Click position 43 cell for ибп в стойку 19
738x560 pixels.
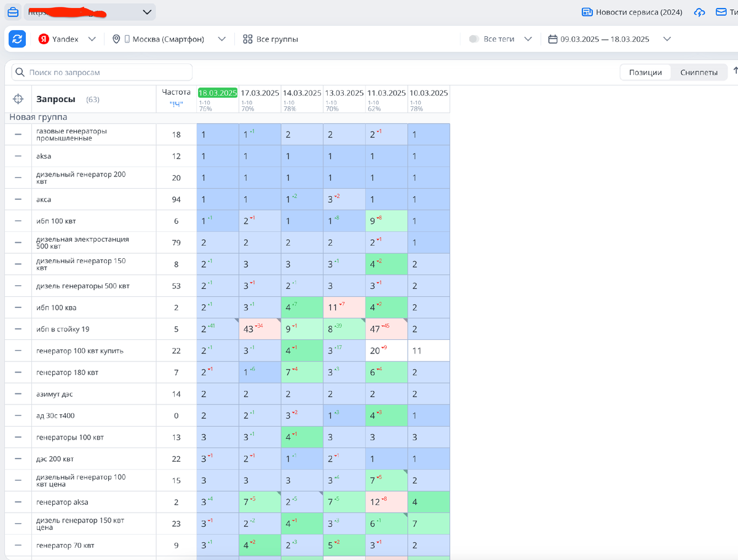tap(260, 329)
